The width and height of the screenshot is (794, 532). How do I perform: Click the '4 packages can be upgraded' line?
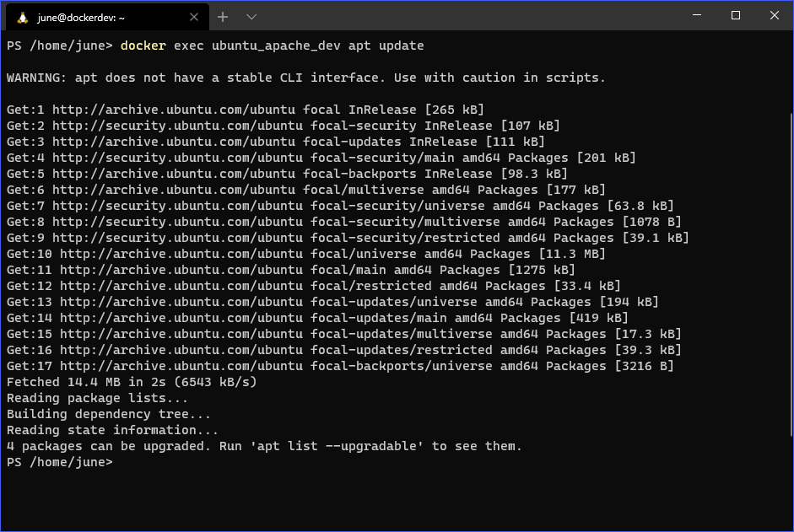264,447
